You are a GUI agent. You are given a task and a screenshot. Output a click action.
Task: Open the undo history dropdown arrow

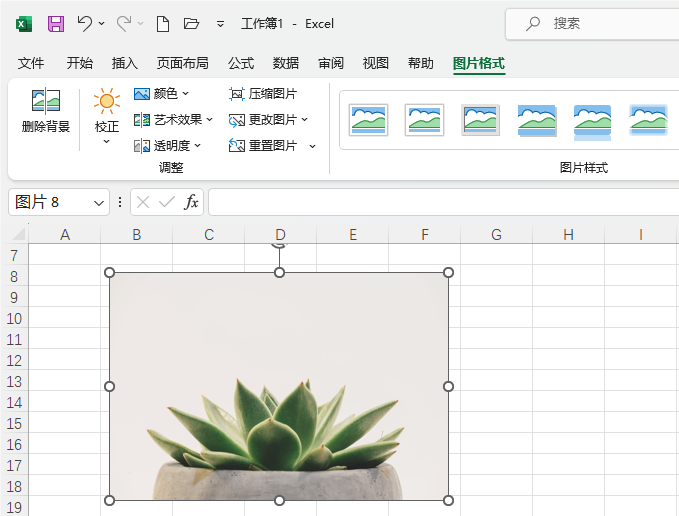[x=102, y=23]
